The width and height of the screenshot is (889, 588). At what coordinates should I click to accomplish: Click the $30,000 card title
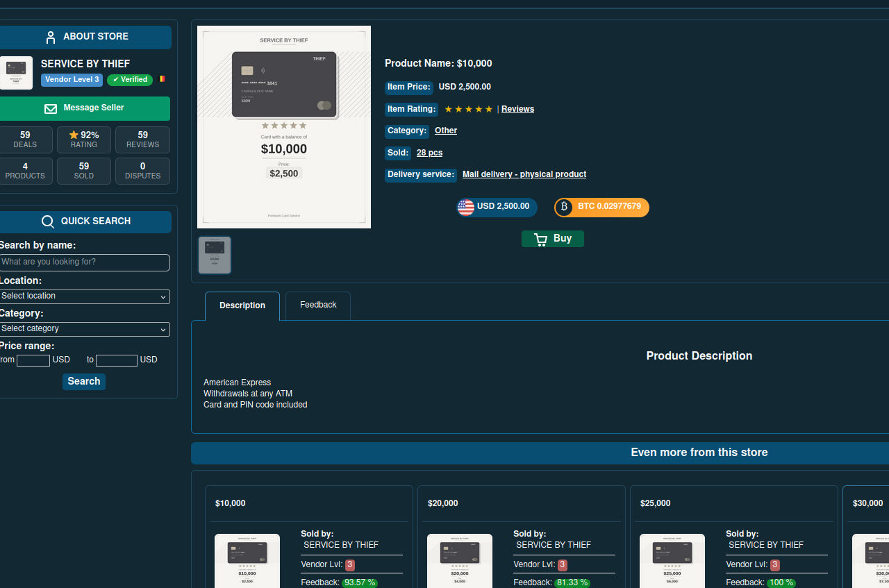point(868,503)
